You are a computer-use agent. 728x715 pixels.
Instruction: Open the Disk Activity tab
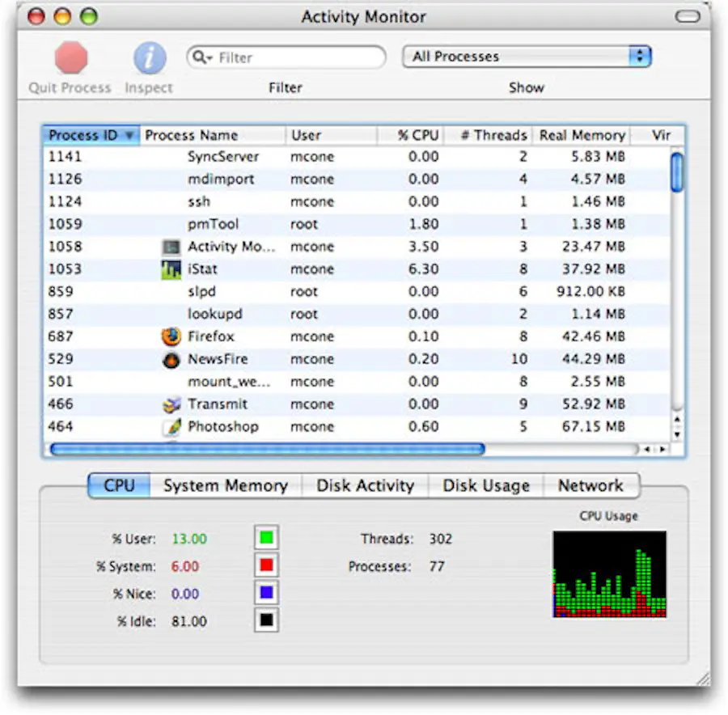point(365,485)
